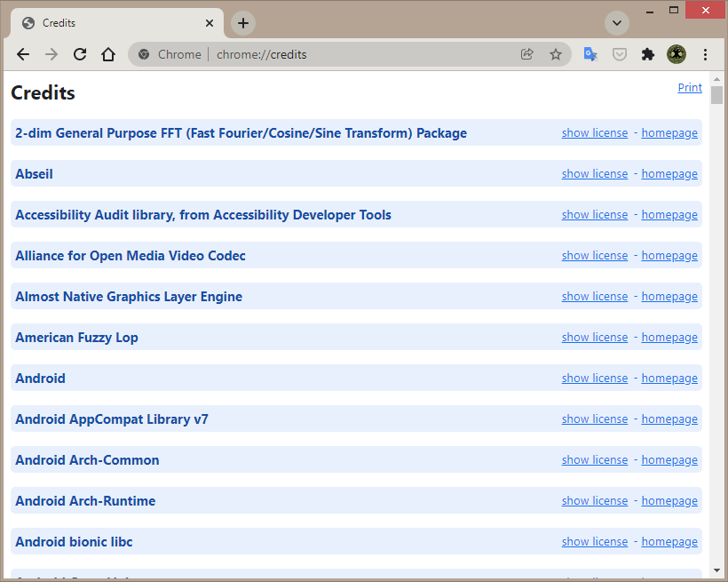The image size is (728, 582).
Task: Bookmark this page with the star
Action: (x=556, y=54)
